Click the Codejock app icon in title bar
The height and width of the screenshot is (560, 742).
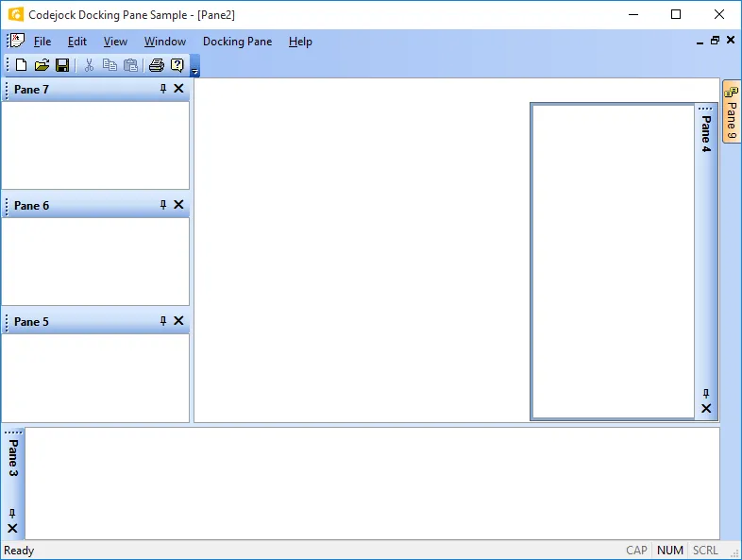pos(16,14)
